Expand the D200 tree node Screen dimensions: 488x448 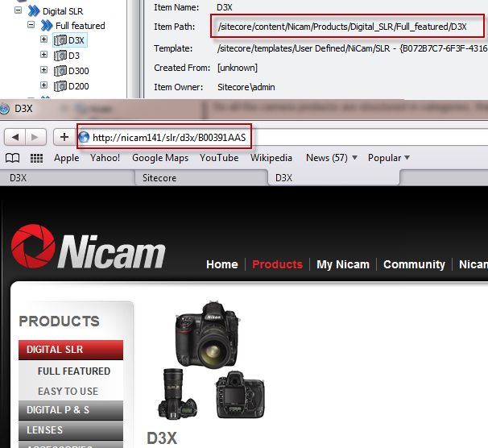point(43,85)
